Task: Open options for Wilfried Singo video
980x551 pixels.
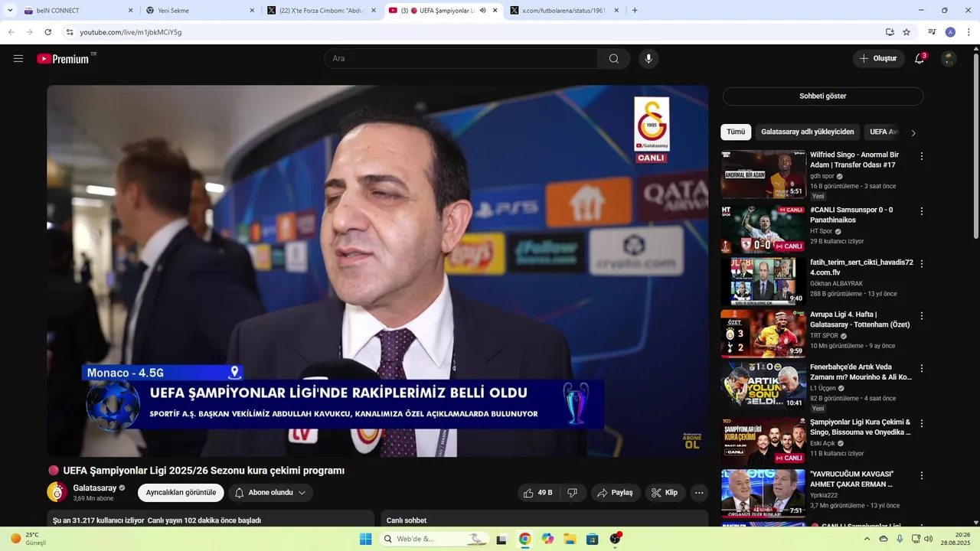Action: point(922,156)
